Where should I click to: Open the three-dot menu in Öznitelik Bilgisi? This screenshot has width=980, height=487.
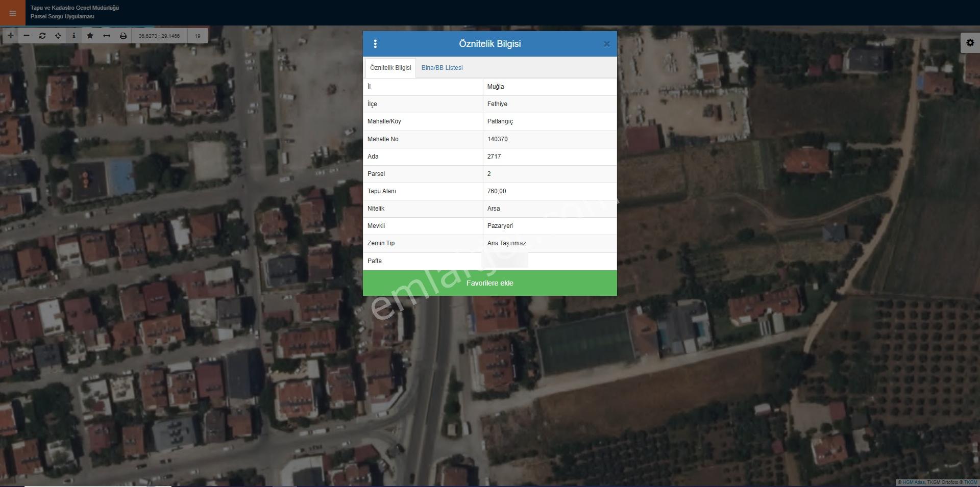coord(375,44)
